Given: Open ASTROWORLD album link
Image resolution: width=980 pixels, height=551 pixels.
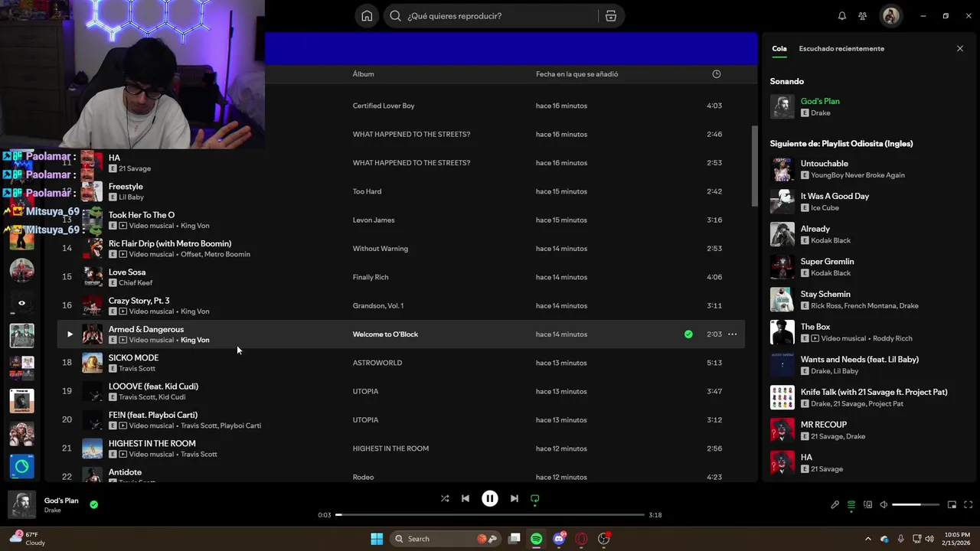Looking at the screenshot, I should point(377,363).
